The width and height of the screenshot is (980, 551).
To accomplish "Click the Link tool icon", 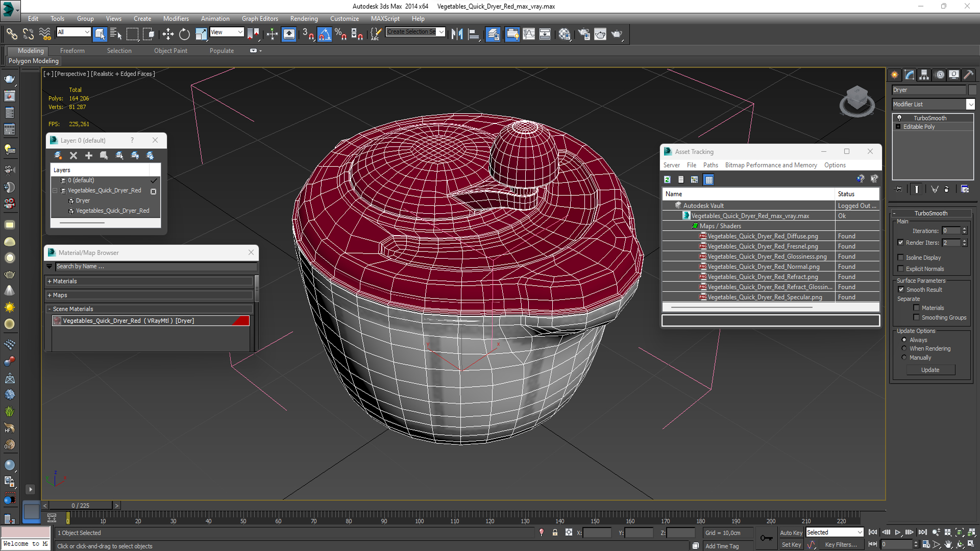I will click(x=11, y=34).
